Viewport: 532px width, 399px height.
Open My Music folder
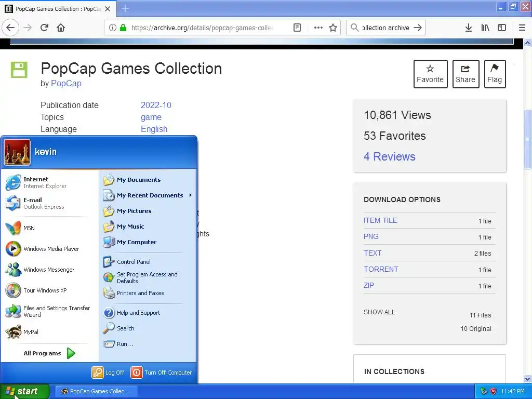point(148,227)
